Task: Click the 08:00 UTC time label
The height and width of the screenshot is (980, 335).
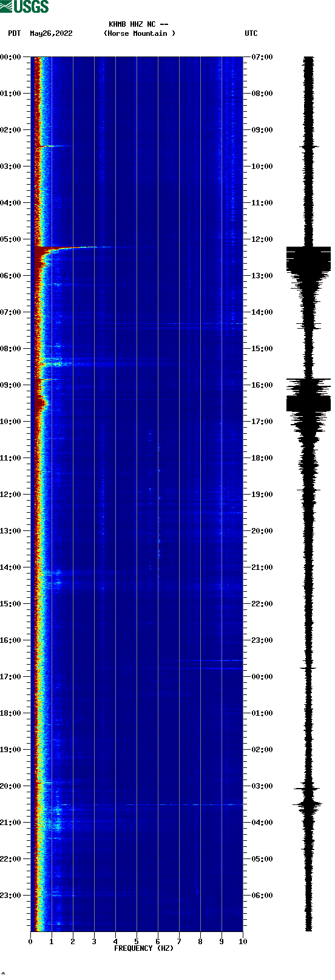Action: (262, 94)
